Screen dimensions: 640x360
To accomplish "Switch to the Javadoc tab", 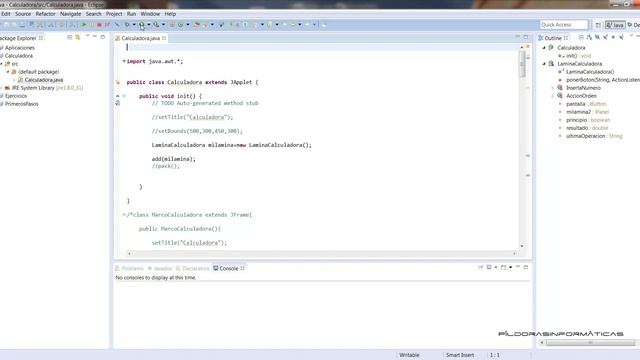I will tap(160, 269).
